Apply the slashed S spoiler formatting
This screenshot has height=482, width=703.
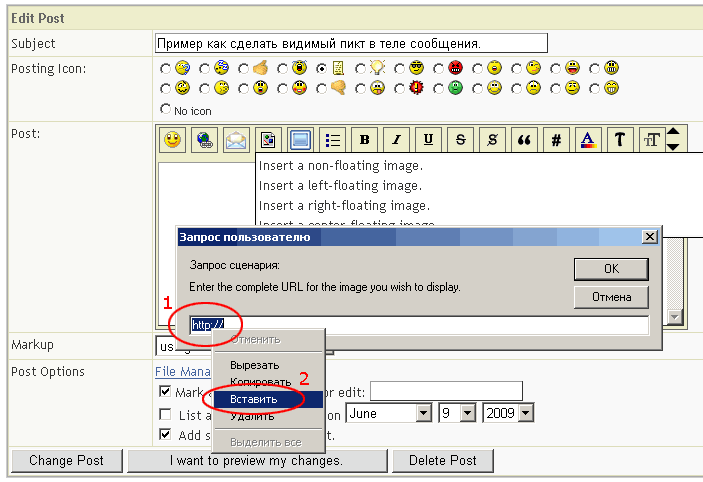(492, 140)
